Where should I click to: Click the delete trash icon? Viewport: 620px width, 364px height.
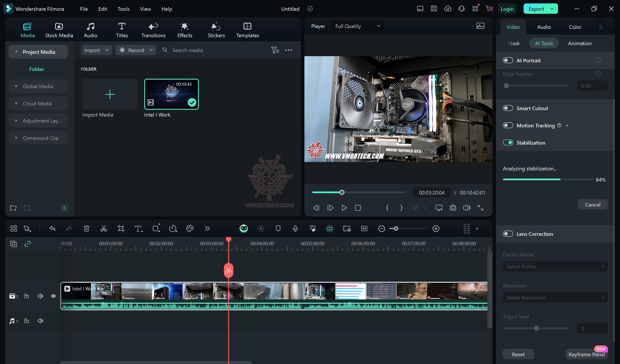click(86, 229)
